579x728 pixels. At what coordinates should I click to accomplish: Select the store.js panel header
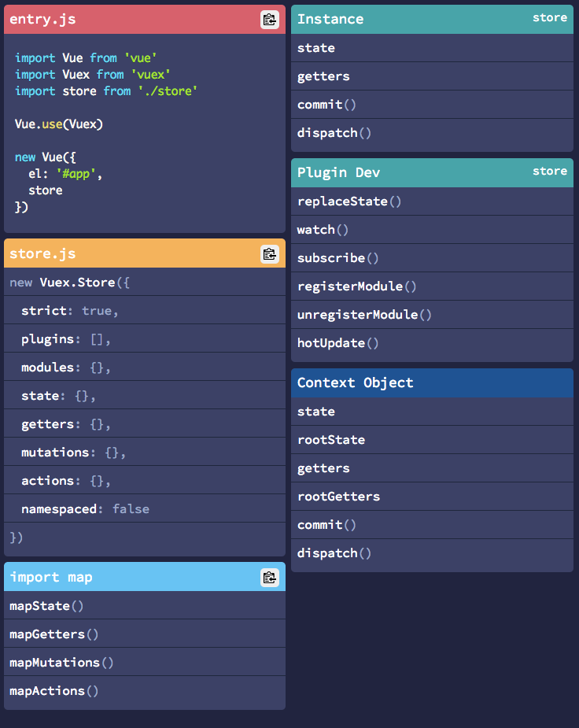(x=144, y=253)
